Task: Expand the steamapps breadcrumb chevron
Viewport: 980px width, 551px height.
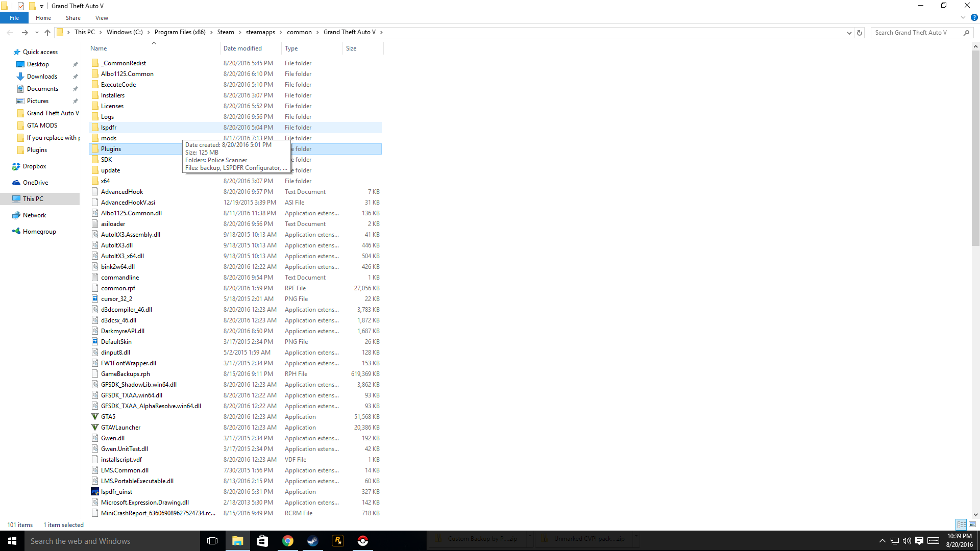Action: tap(281, 33)
